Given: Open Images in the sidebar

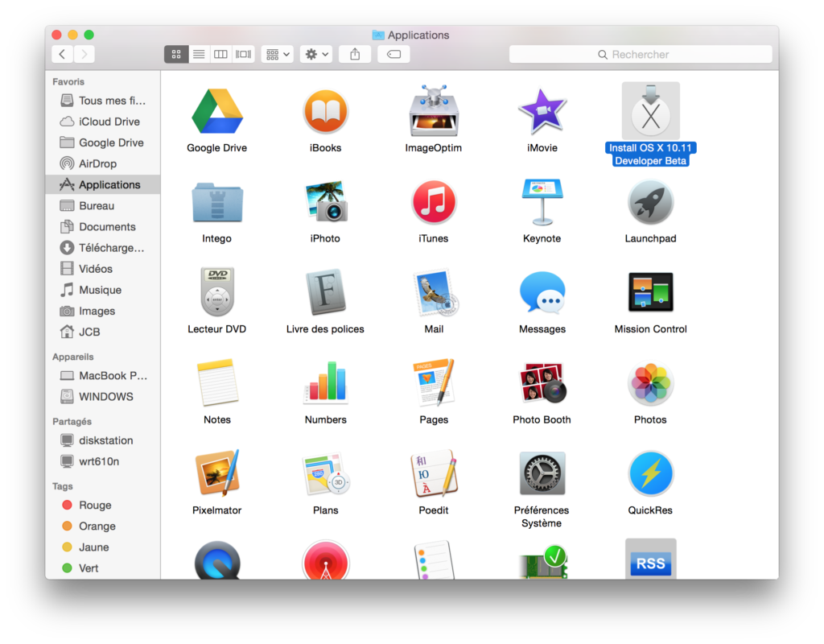Looking at the screenshot, I should coord(103,311).
